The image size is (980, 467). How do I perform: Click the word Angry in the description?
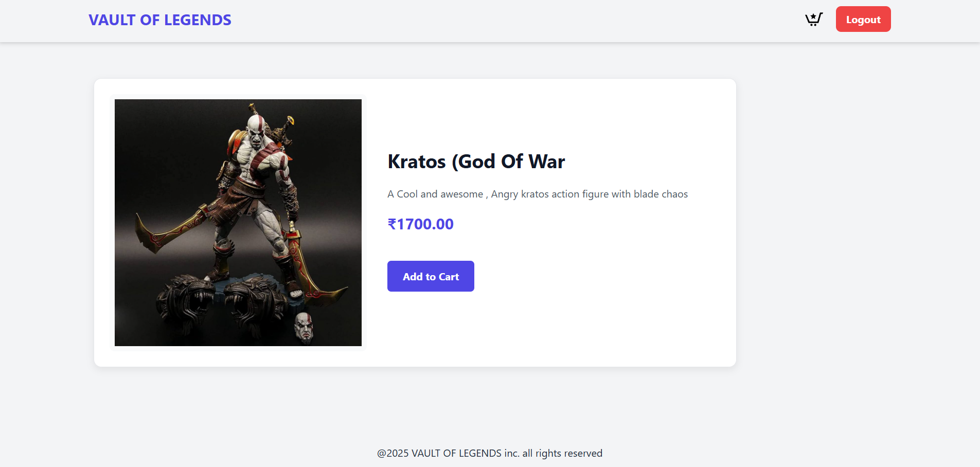pos(504,194)
